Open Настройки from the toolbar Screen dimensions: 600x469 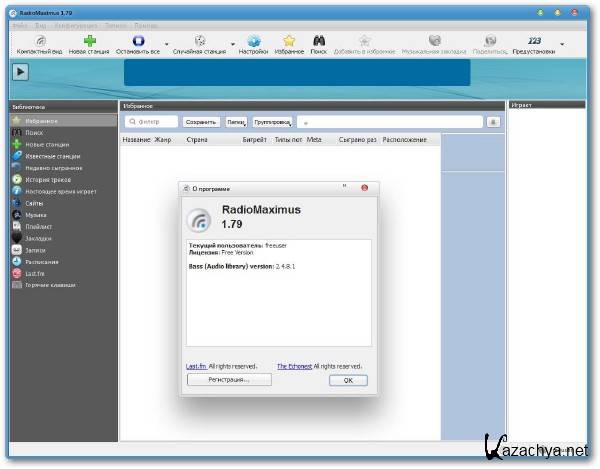(253, 42)
